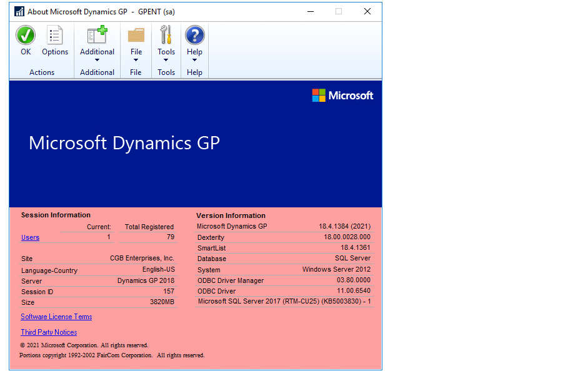Expand the Help dropdown arrow
The height and width of the screenshot is (371, 588).
click(x=194, y=61)
